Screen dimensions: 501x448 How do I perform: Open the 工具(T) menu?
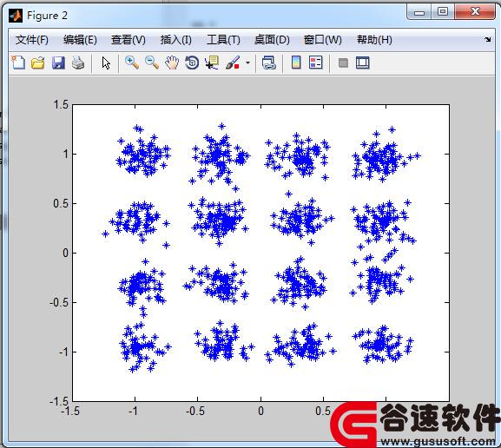(x=223, y=40)
